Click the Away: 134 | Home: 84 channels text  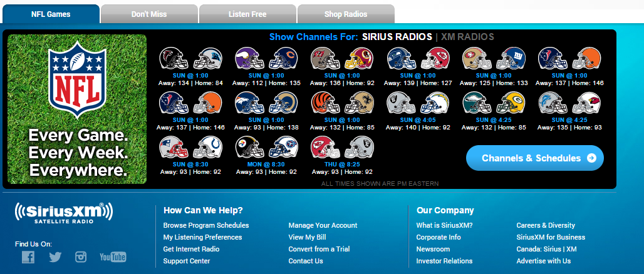tap(190, 83)
